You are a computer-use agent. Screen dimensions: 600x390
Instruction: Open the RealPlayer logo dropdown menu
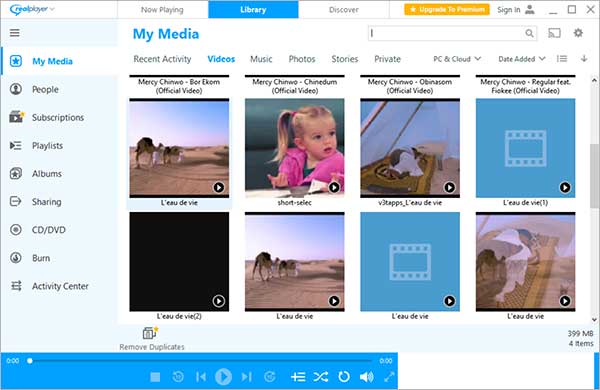point(32,9)
